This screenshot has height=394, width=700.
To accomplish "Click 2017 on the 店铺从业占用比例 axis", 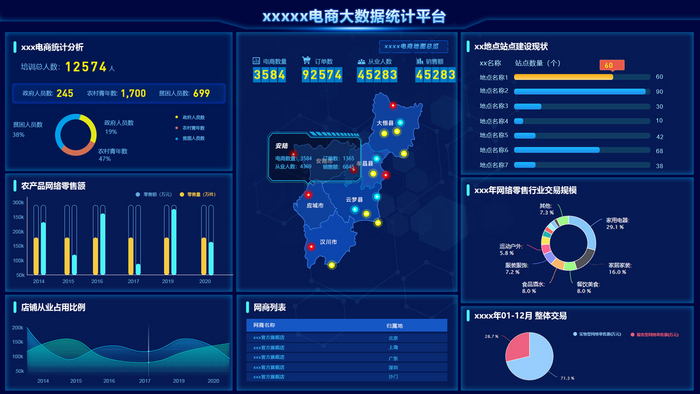I will point(145,381).
